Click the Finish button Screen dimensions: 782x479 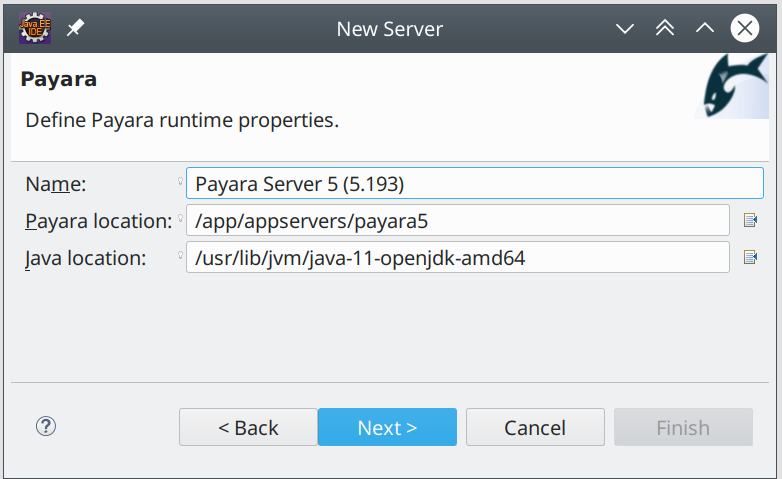(x=683, y=427)
